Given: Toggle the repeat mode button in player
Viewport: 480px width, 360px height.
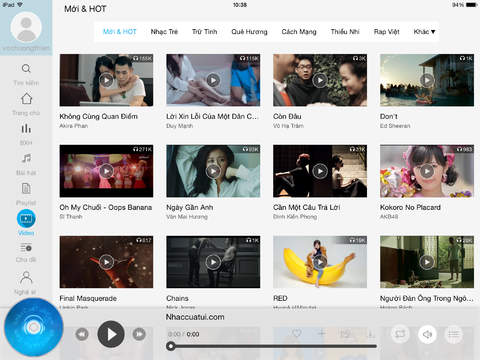Looking at the screenshot, I should [x=400, y=334].
